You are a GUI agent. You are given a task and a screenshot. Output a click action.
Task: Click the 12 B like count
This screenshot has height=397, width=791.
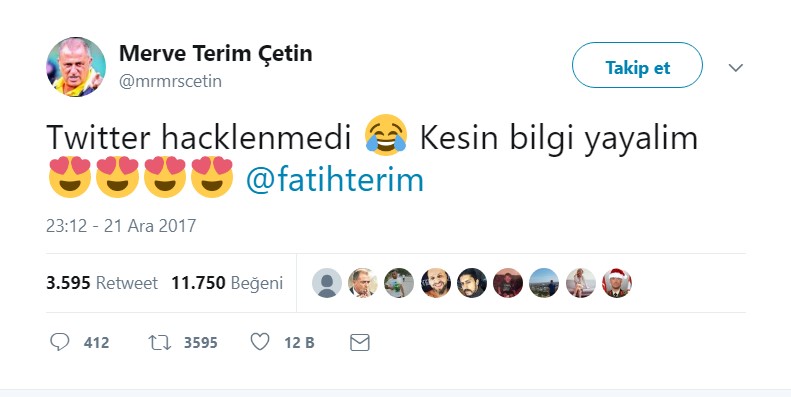pos(299,343)
